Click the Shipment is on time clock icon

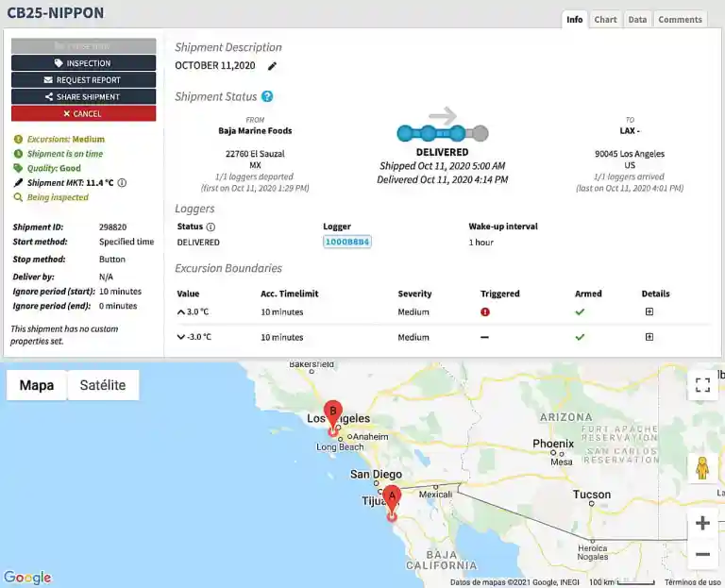coord(18,154)
